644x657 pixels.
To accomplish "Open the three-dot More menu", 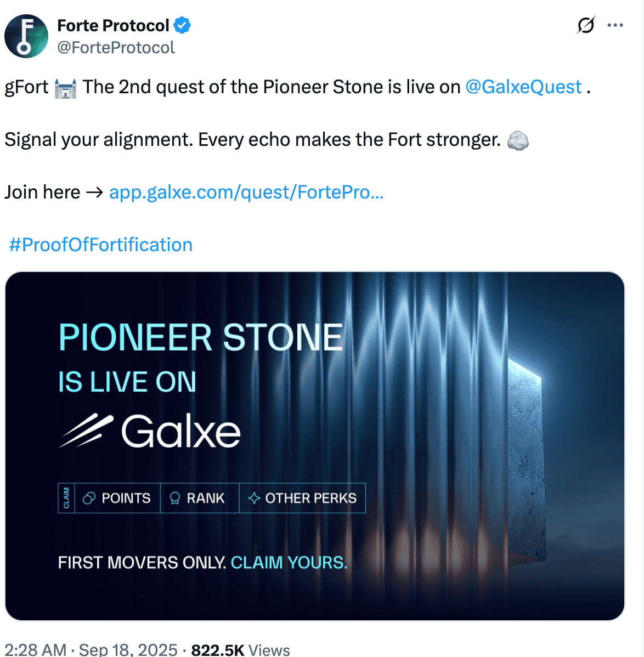I will pyautogui.click(x=615, y=25).
